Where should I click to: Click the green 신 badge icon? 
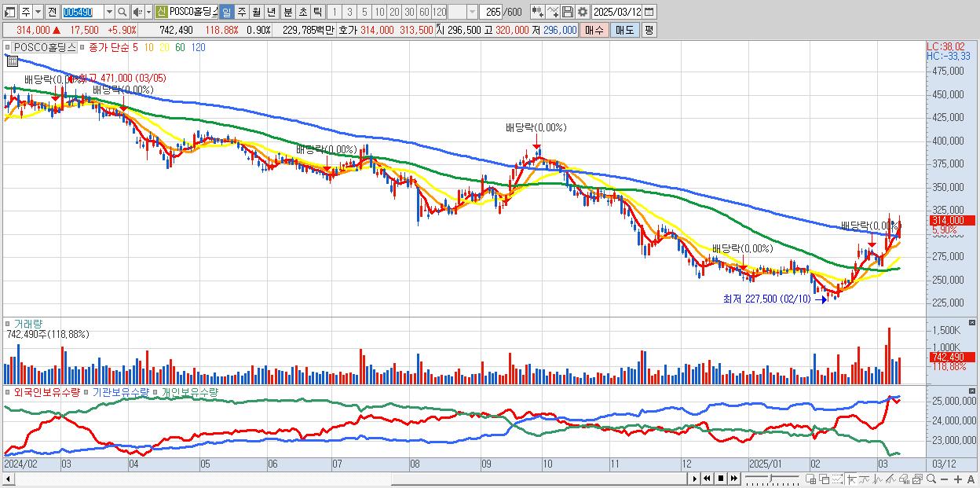pyautogui.click(x=160, y=12)
